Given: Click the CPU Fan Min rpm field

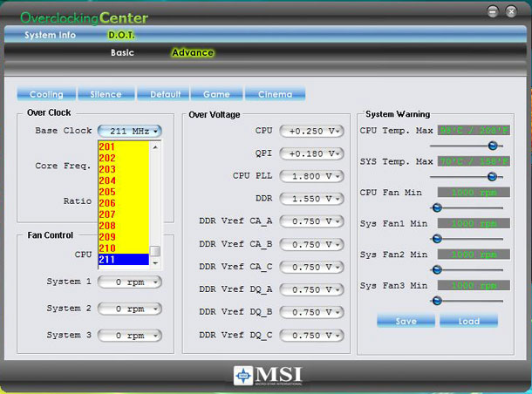Looking at the screenshot, I should pos(474,193).
